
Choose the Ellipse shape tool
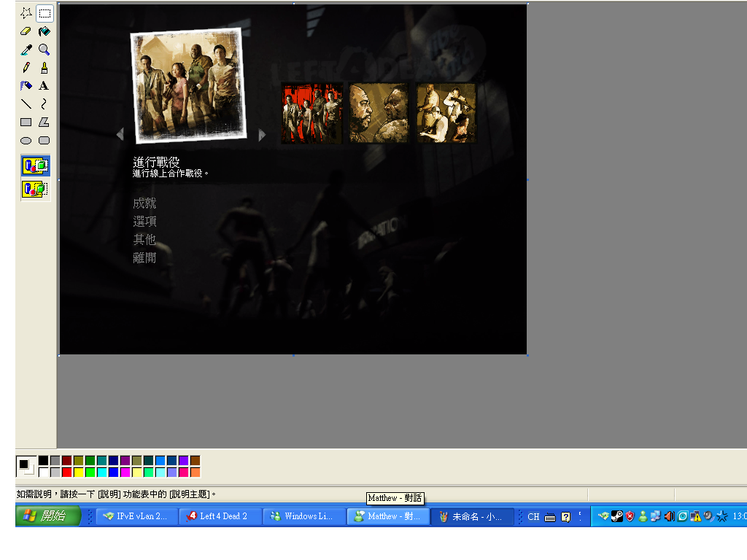26,141
